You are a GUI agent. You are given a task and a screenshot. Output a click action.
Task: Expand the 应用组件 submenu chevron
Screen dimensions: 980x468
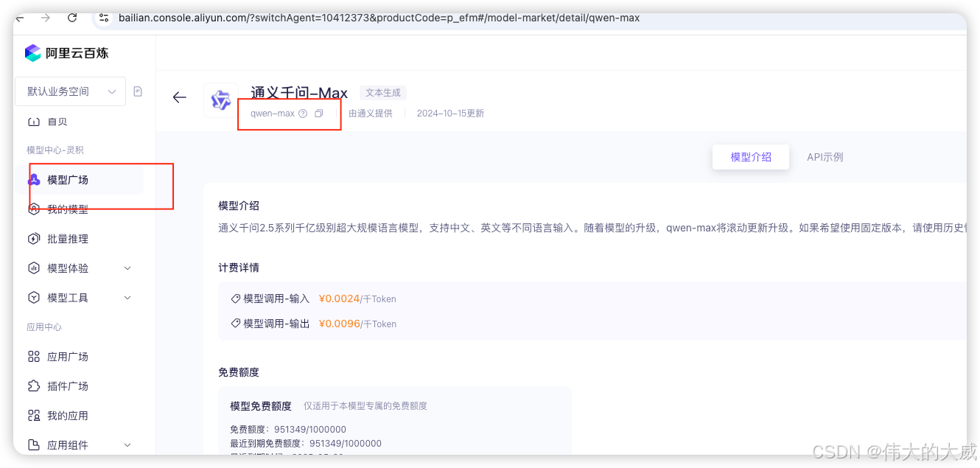127,445
